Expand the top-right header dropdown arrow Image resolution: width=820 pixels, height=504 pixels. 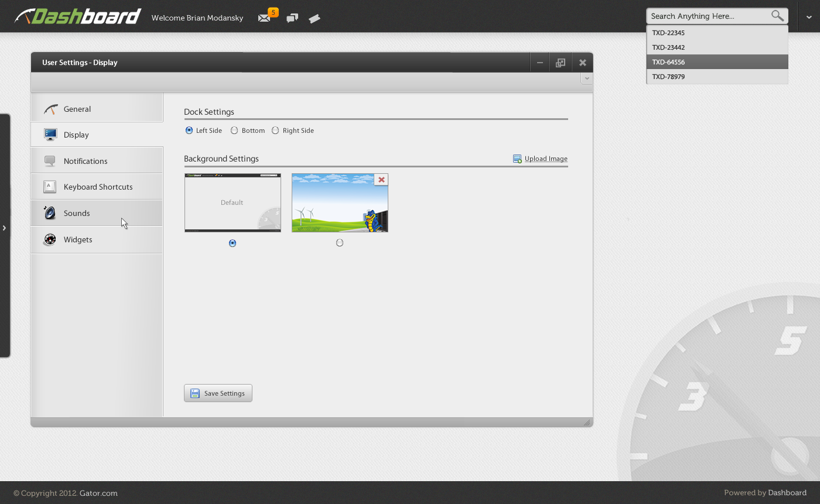(x=809, y=17)
